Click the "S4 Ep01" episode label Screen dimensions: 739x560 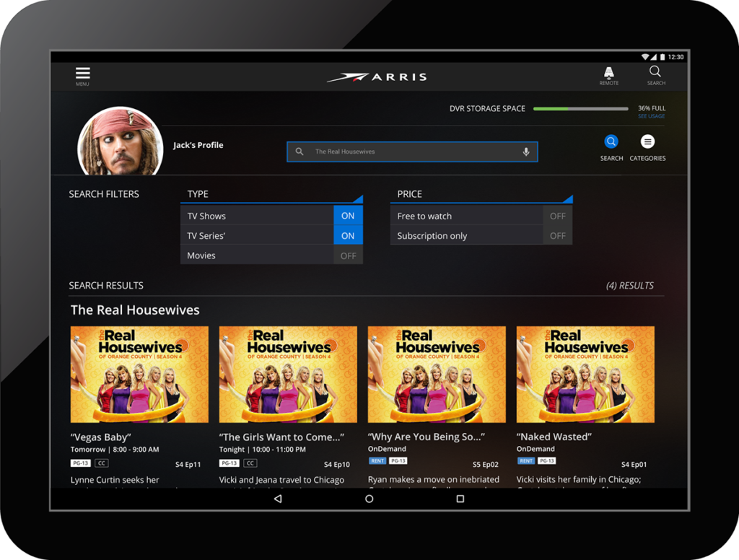(634, 464)
